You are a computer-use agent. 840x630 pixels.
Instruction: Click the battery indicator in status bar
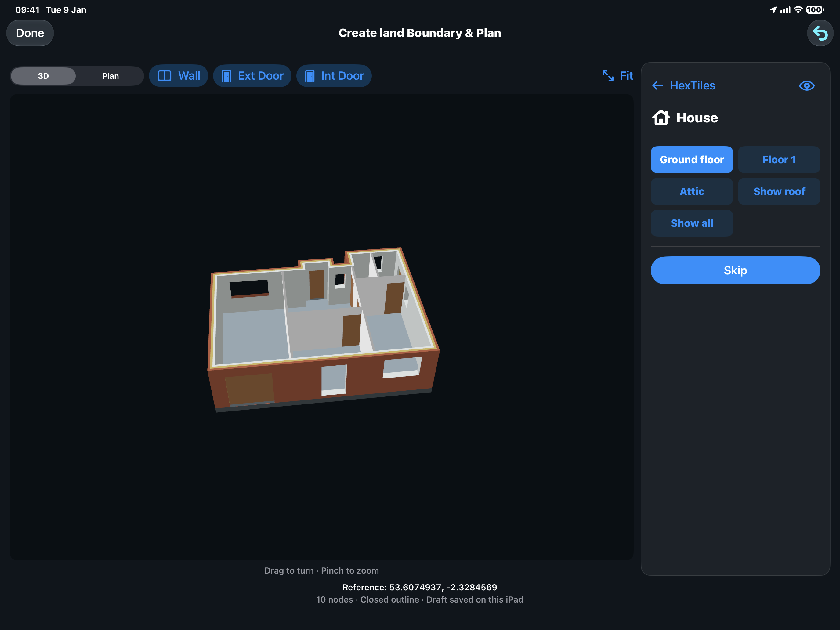[x=815, y=10]
